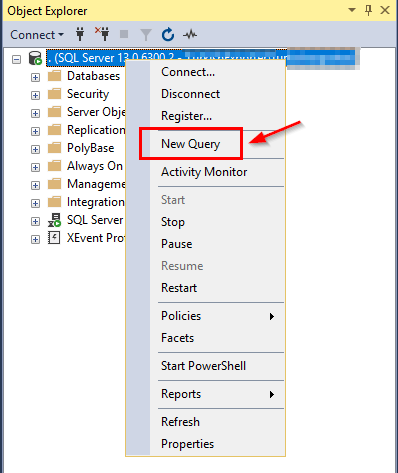Image resolution: width=398 pixels, height=473 pixels.
Task: Click the Activity Monitor pulse toolbar icon
Action: pyautogui.click(x=190, y=34)
